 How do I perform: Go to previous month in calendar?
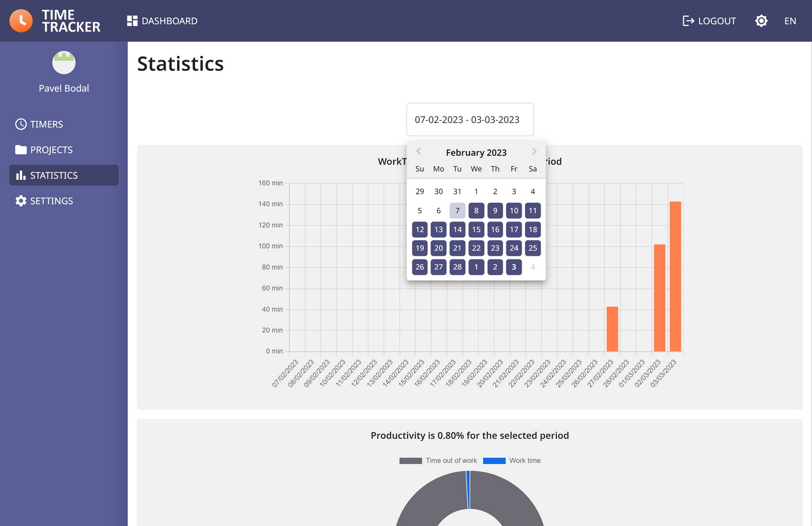pyautogui.click(x=418, y=151)
